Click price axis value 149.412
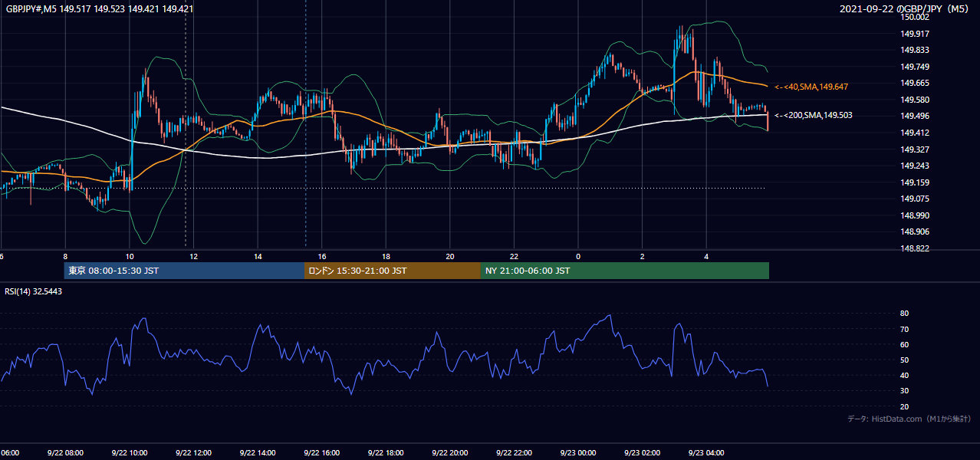The image size is (980, 460). (x=916, y=133)
